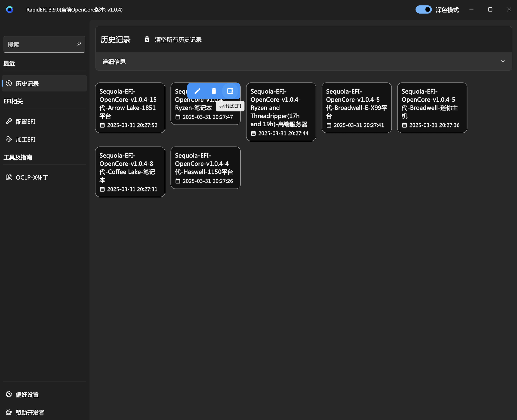The height and width of the screenshot is (420, 517).
Task: Click the 详细信息 expander header text
Action: click(114, 62)
